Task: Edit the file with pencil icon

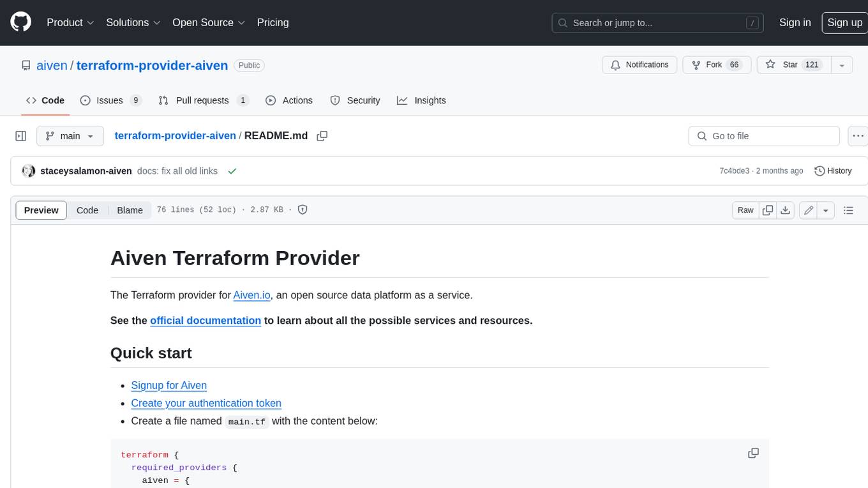Action: pyautogui.click(x=809, y=210)
